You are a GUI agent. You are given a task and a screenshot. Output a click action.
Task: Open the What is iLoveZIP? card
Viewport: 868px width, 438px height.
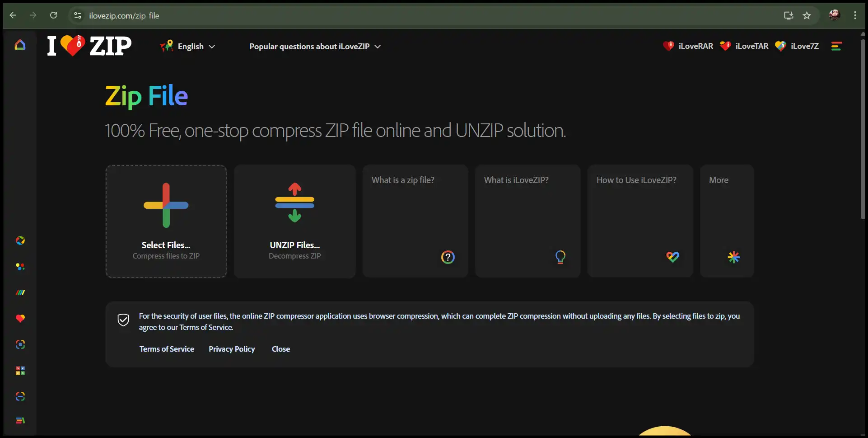point(527,221)
